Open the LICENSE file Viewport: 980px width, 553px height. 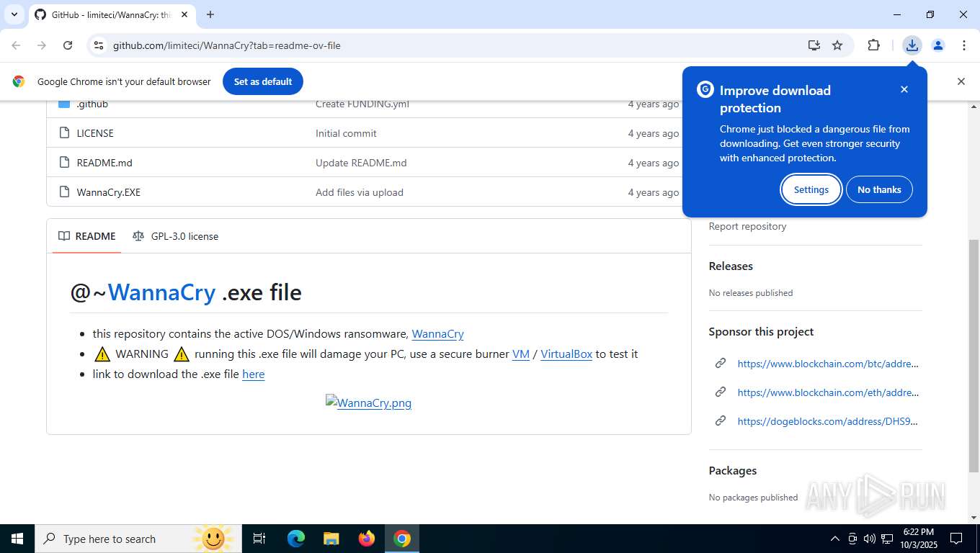pyautogui.click(x=95, y=133)
